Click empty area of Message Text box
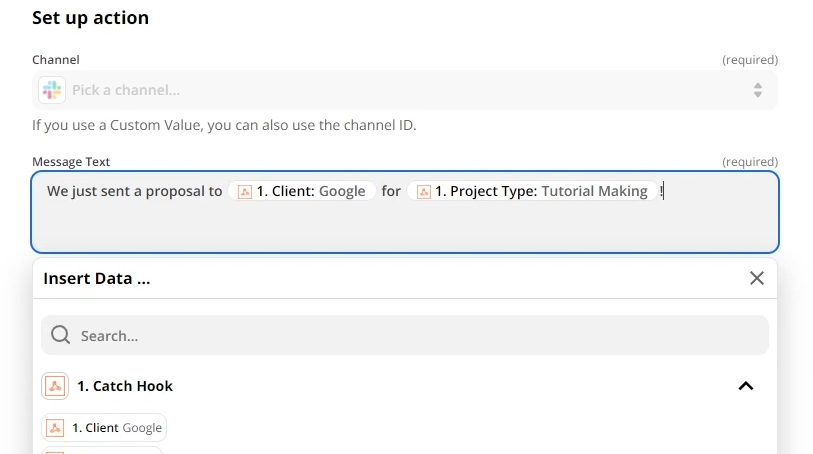The width and height of the screenshot is (813, 454). point(400,229)
